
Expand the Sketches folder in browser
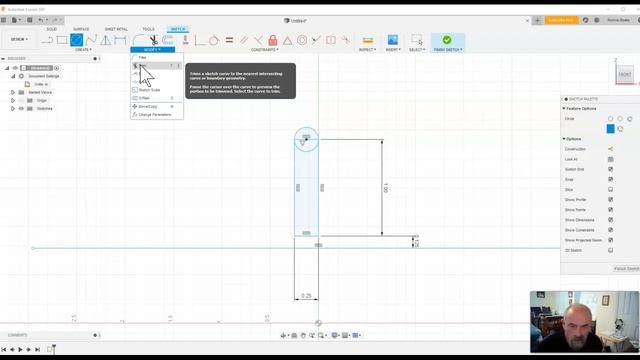point(13,109)
